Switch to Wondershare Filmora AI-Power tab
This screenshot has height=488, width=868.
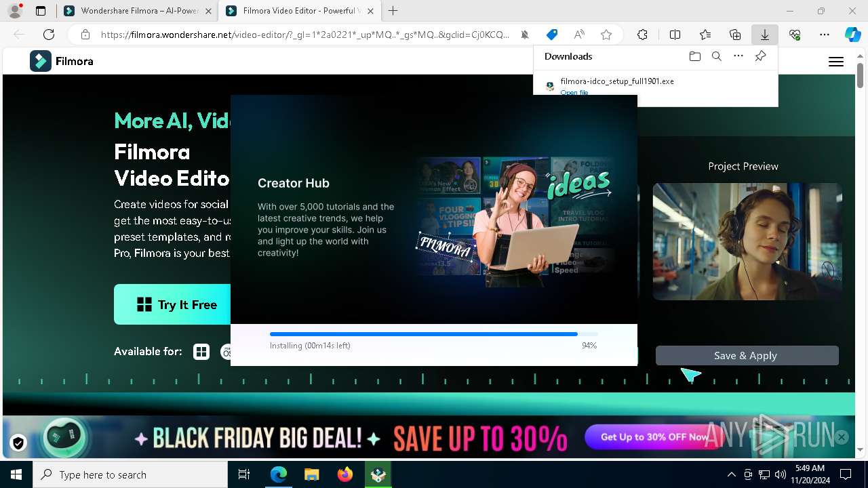136,11
